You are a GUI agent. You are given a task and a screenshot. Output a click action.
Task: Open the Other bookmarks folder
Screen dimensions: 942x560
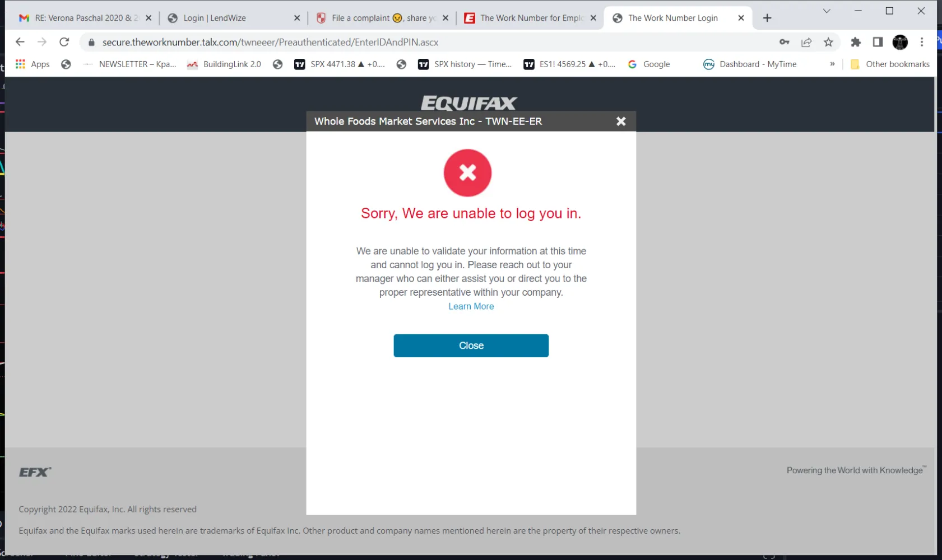pyautogui.click(x=890, y=64)
